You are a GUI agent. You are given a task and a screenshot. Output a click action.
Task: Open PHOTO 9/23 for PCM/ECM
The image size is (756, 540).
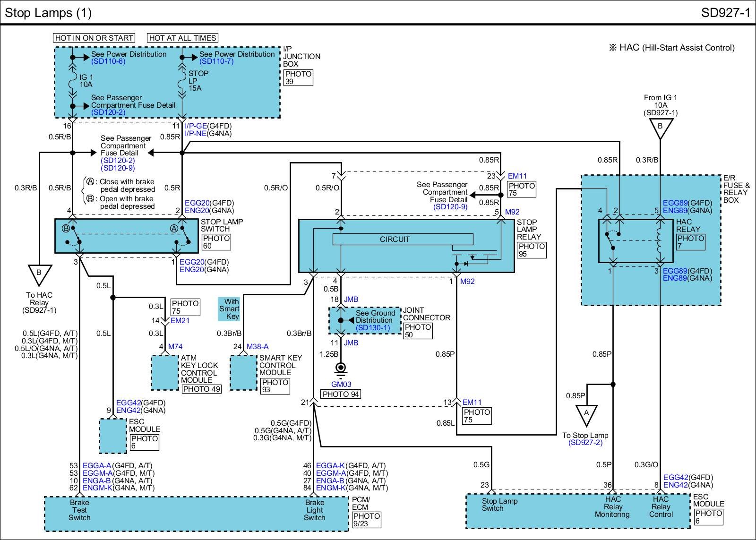(366, 520)
